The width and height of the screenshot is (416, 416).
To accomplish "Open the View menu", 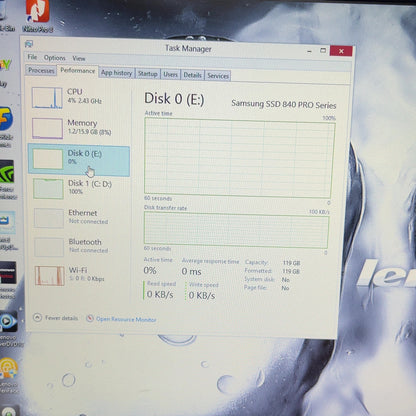I will pyautogui.click(x=79, y=58).
